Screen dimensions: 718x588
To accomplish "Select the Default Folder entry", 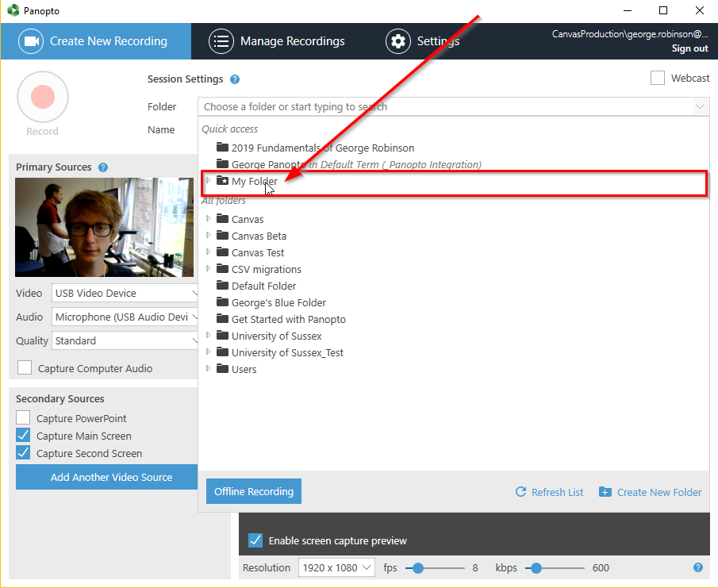I will pyautogui.click(x=263, y=286).
